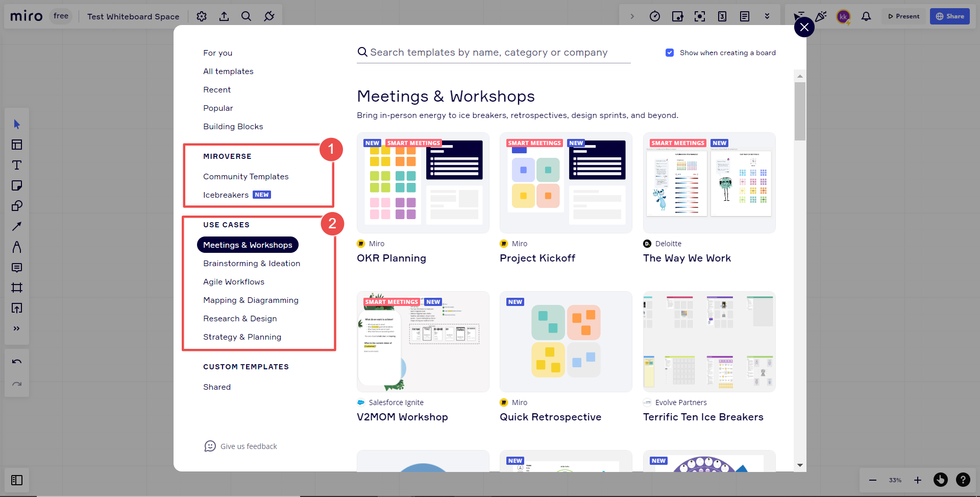Open Terrific Ten Ice Breakers thumbnail
Viewport: 980px width, 497px height.
[709, 342]
